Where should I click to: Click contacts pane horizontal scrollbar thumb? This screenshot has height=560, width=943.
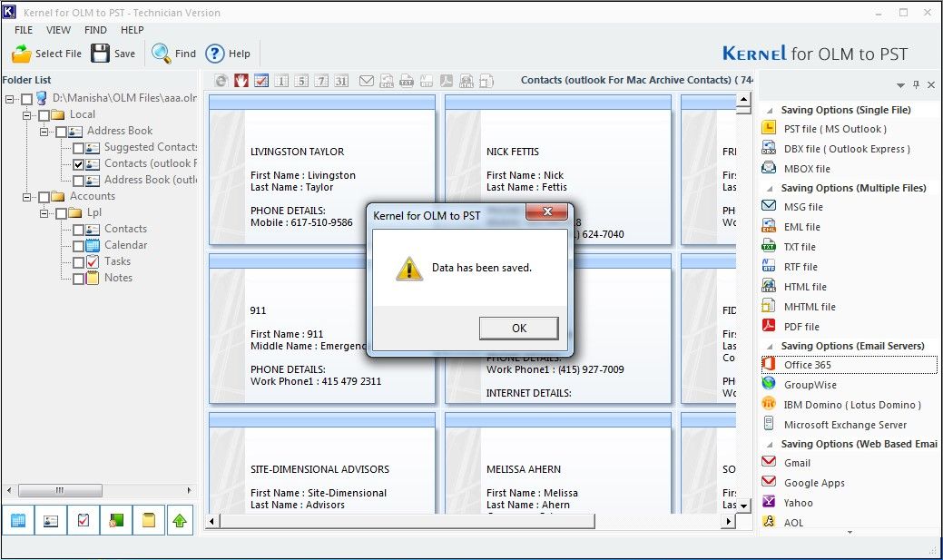coord(408,521)
